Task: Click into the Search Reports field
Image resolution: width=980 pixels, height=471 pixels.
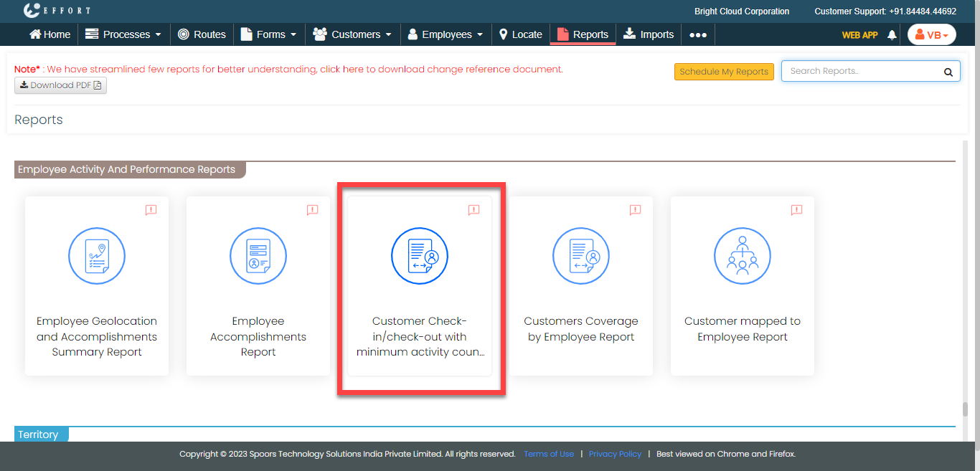Action: (x=861, y=72)
